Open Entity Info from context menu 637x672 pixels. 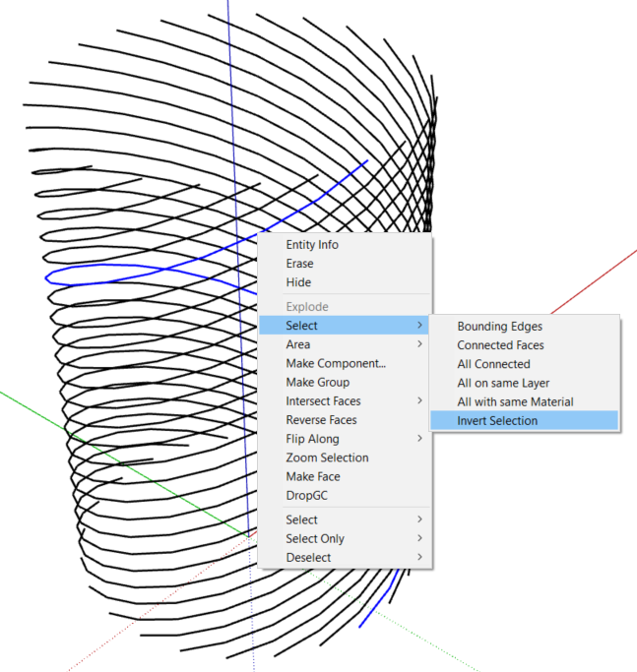[x=345, y=245]
